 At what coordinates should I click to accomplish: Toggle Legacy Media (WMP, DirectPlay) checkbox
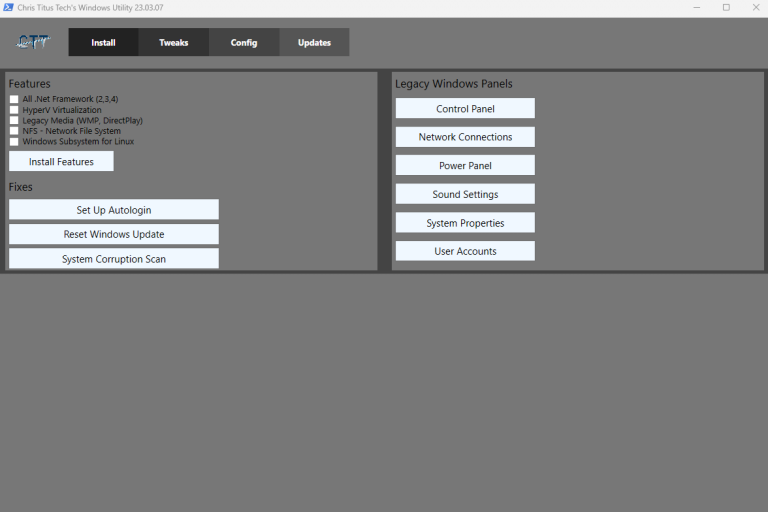point(14,120)
